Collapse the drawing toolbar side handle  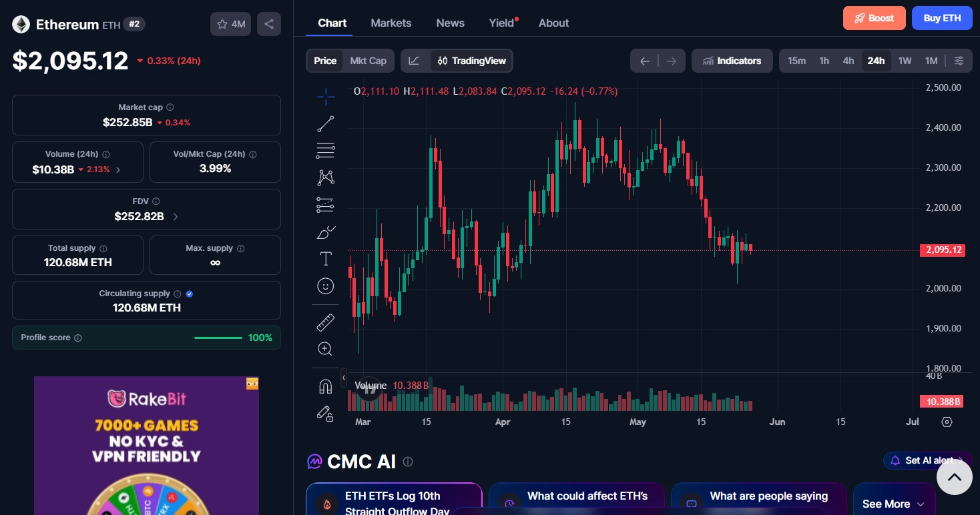pyautogui.click(x=344, y=378)
